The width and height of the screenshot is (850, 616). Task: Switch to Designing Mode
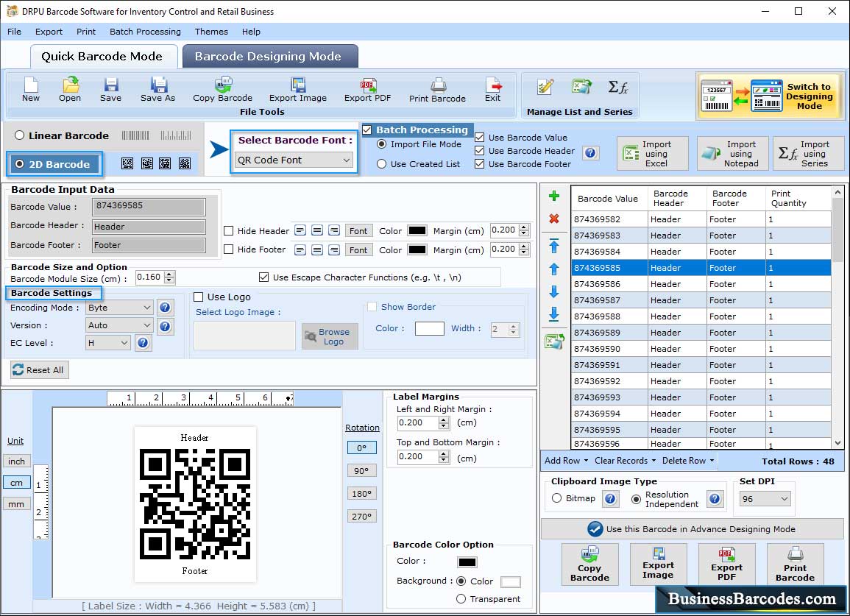[x=770, y=96]
